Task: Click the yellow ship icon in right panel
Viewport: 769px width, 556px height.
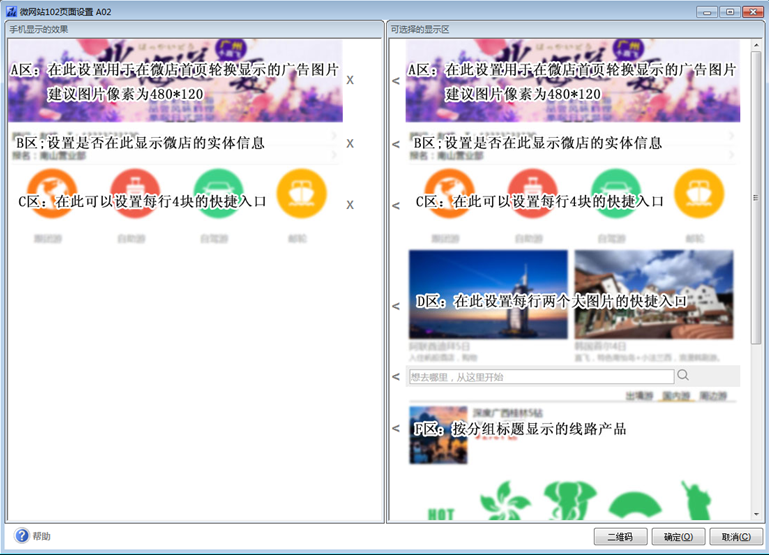Action: tap(699, 194)
